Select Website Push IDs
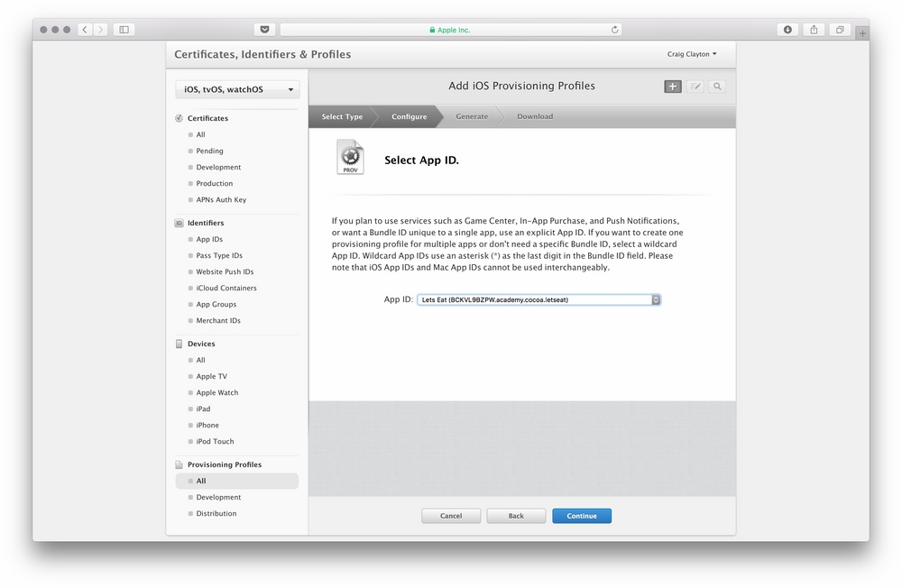Image resolution: width=902 pixels, height=588 pixels. pyautogui.click(x=225, y=271)
